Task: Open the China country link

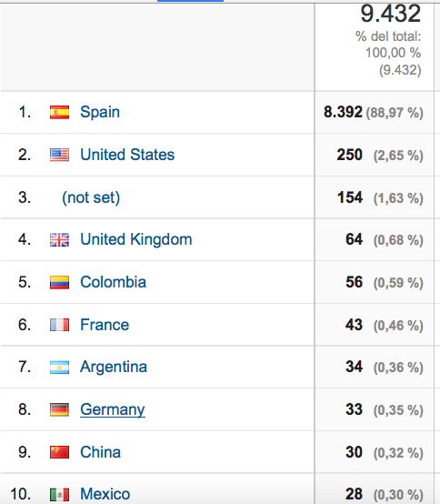Action: coord(101,452)
